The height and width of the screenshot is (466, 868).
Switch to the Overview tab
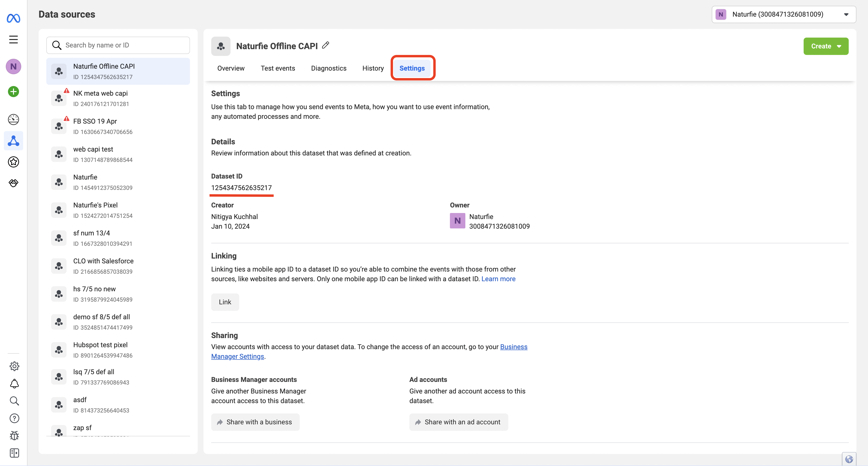(x=231, y=68)
